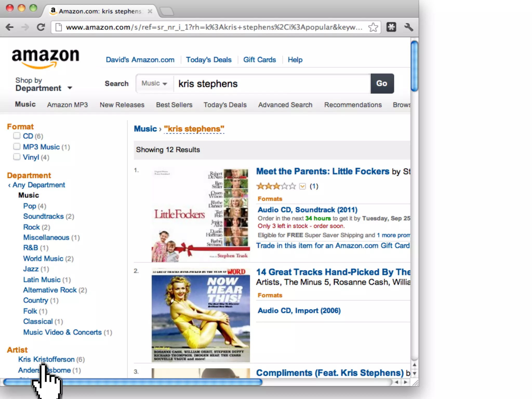The image size is (532, 399).
Task: Open the New Releases tab
Action: (x=122, y=105)
